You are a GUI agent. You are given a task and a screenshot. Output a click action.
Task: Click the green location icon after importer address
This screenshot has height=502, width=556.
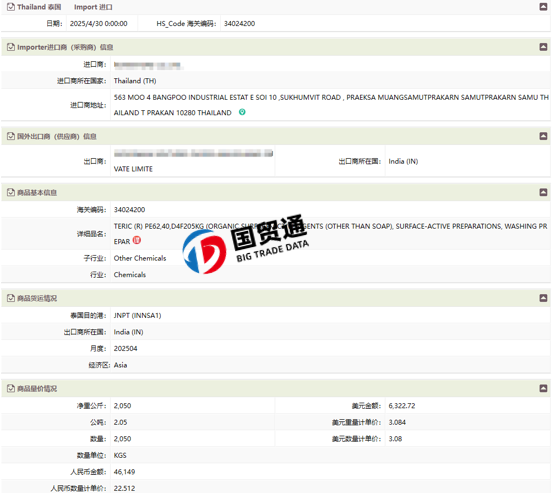[x=242, y=112]
